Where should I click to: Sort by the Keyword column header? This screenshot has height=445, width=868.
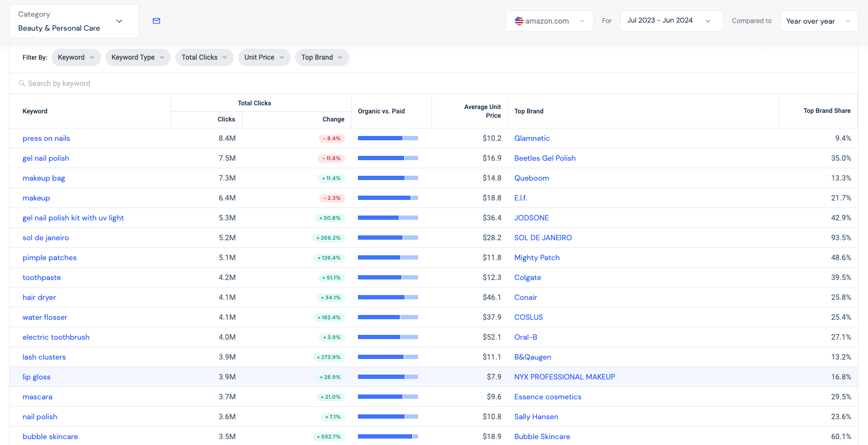click(35, 111)
